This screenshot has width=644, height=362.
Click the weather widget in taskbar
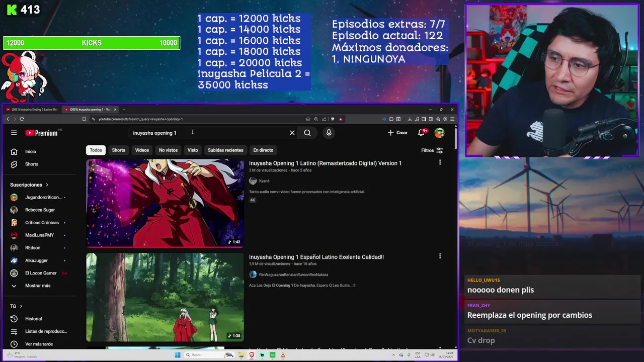pyautogui.click(x=23, y=355)
